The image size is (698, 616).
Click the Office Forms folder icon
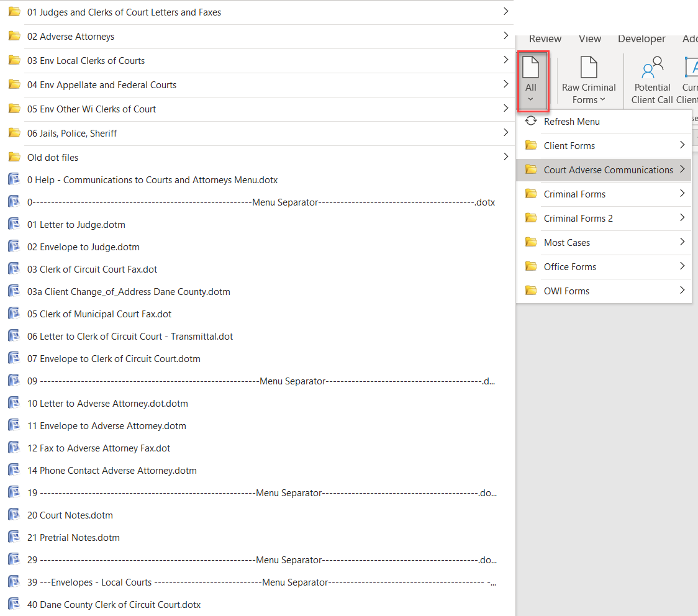530,266
